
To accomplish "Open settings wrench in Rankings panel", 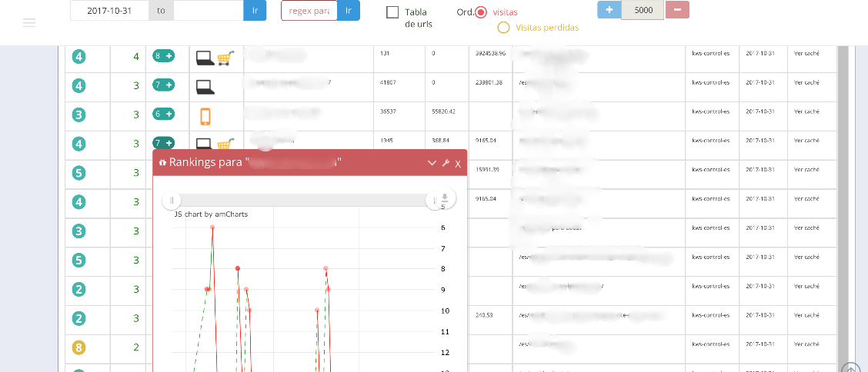I will click(446, 163).
